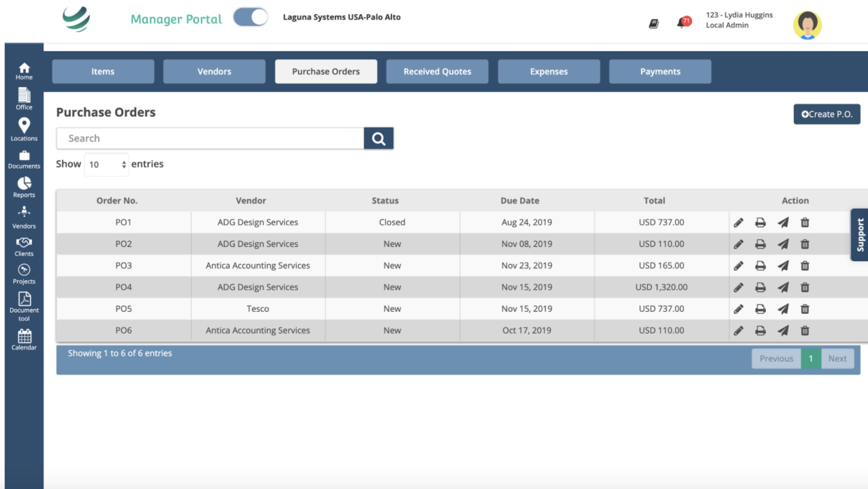Open the Support side tab
The height and width of the screenshot is (489, 868).
pyautogui.click(x=860, y=235)
